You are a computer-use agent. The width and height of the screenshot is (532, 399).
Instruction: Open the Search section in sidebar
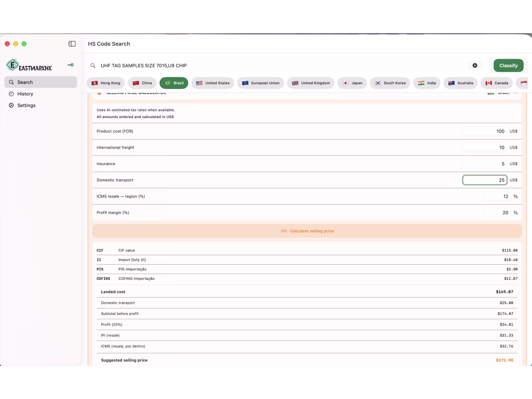tap(41, 82)
